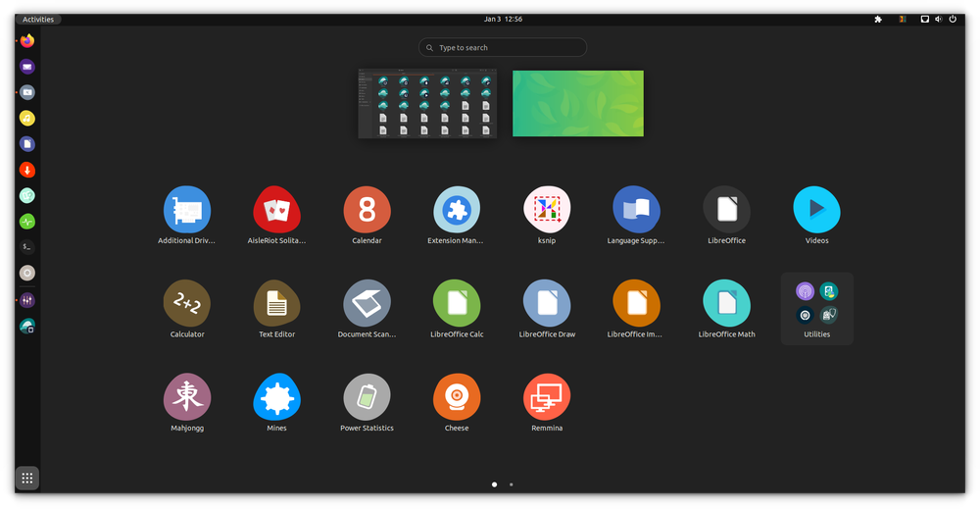
Task: Open Additional Drivers app
Action: (187, 210)
